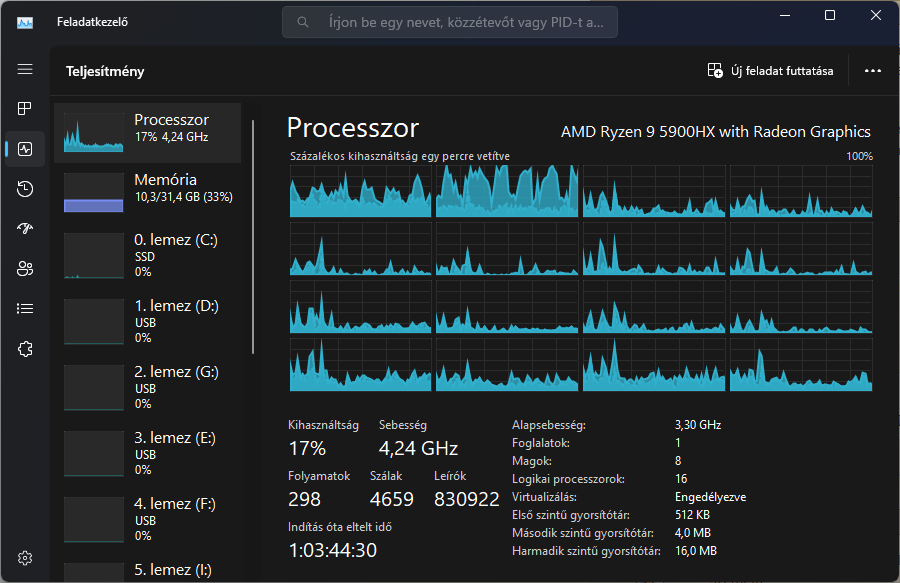Click the 4659 Szálak value
The width and height of the screenshot is (900, 583).
click(391, 499)
